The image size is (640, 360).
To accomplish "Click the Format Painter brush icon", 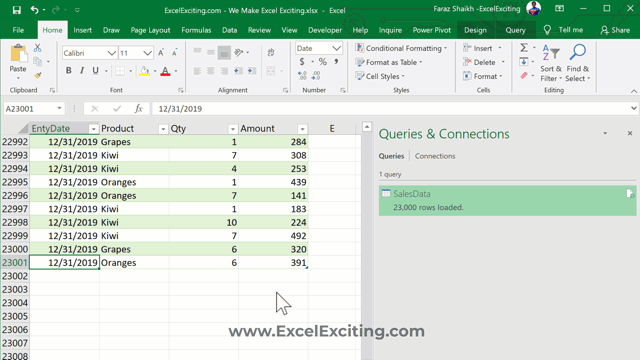I will point(38,76).
